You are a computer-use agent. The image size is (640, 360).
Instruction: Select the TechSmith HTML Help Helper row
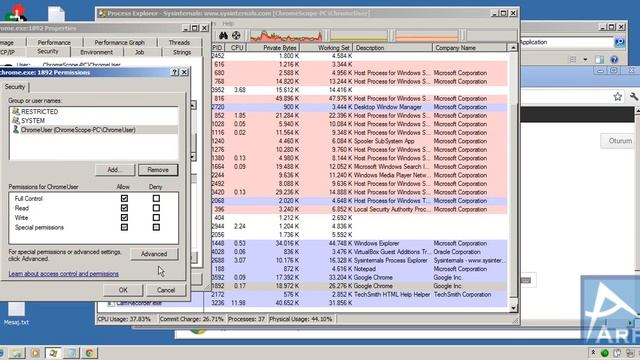[359, 294]
